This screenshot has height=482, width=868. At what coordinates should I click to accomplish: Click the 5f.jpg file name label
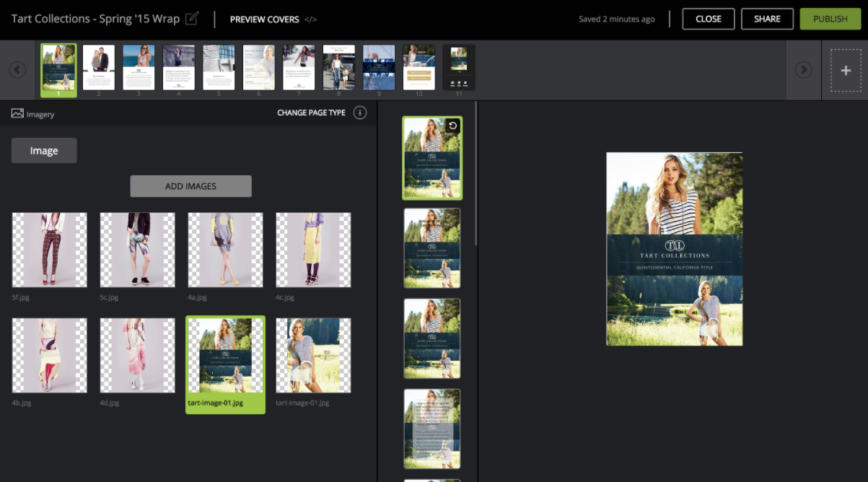[22, 297]
